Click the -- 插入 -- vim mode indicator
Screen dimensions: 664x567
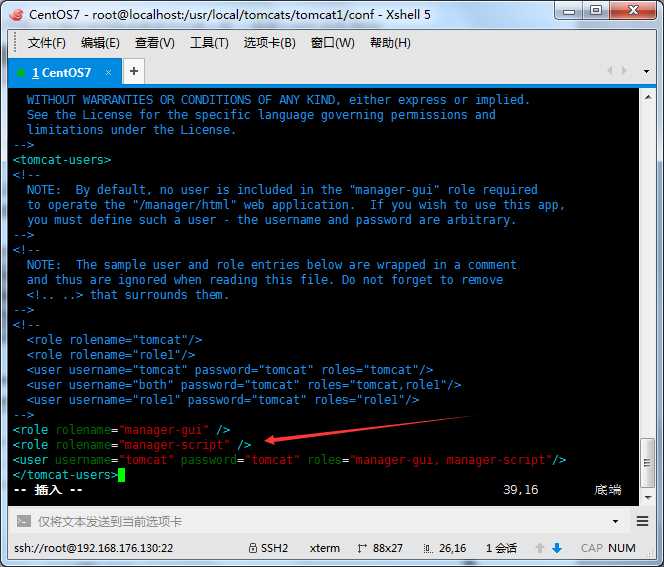coord(48,490)
